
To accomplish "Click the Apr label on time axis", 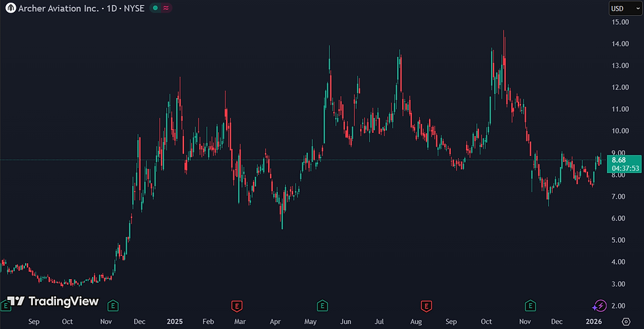I will (x=275, y=321).
